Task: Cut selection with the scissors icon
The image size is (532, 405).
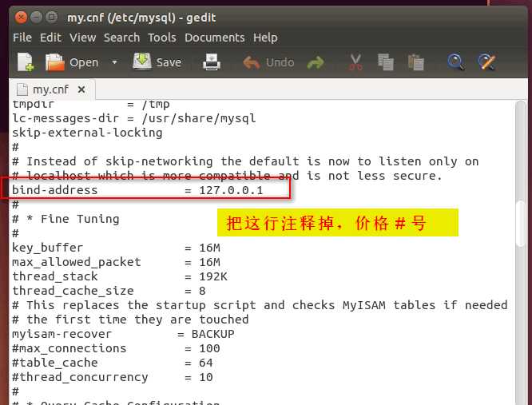Action: coord(355,62)
